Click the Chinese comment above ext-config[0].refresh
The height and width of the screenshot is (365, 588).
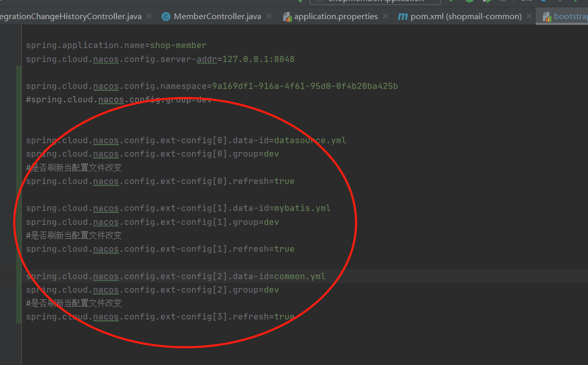[x=74, y=168]
